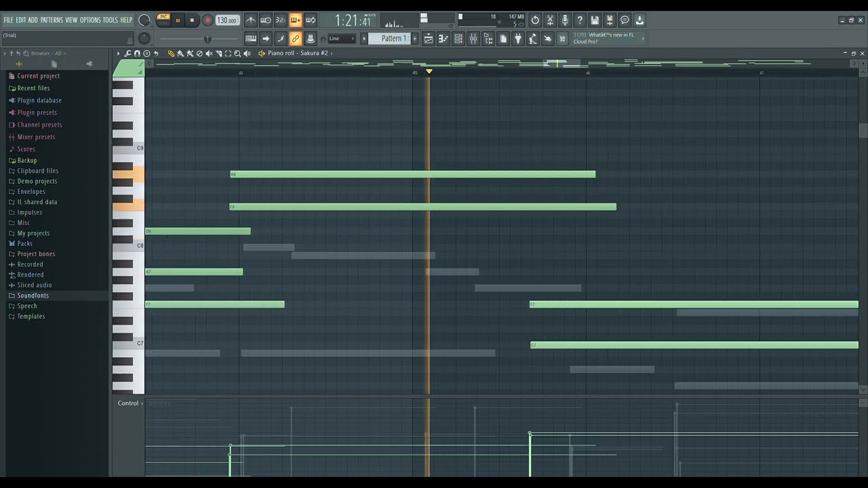This screenshot has height=488, width=868.
Task: Click the piano roll vertical scrollbar
Action: (x=863, y=131)
